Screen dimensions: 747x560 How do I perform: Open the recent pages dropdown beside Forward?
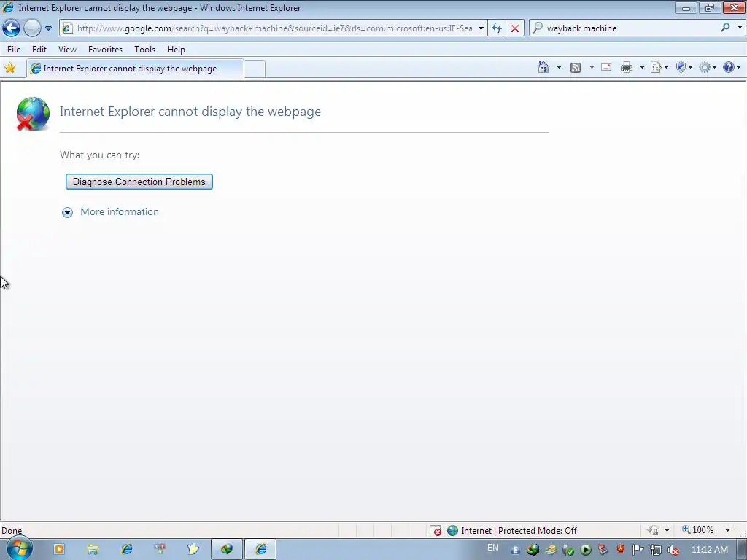(48, 28)
